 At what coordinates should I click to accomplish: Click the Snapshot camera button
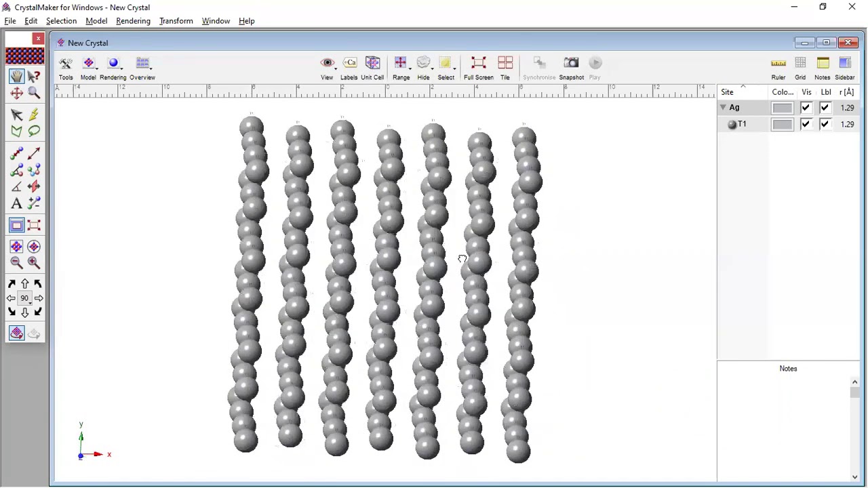pyautogui.click(x=571, y=68)
